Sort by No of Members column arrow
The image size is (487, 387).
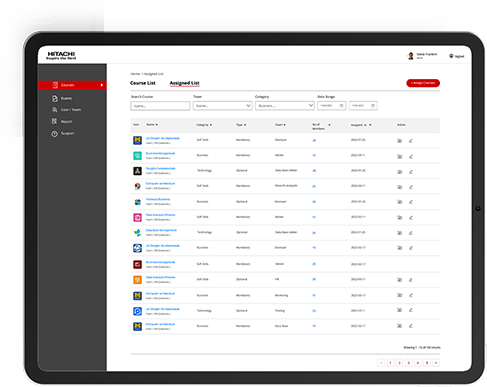[329, 125]
